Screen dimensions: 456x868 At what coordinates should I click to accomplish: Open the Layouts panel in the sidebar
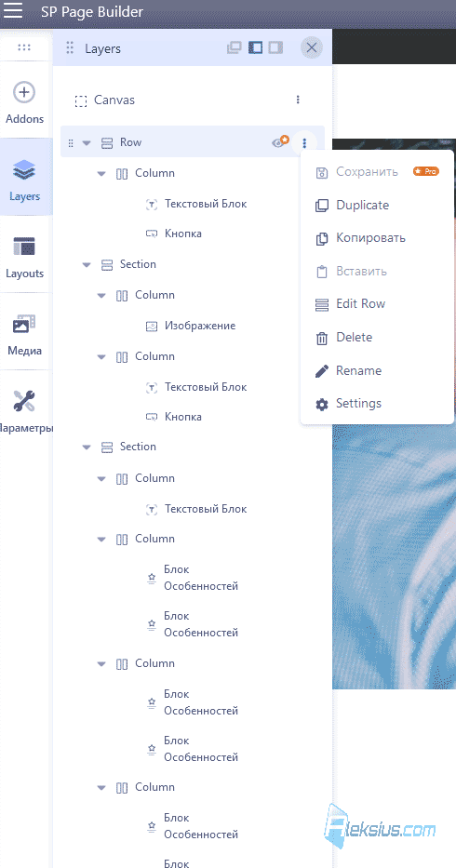24,258
